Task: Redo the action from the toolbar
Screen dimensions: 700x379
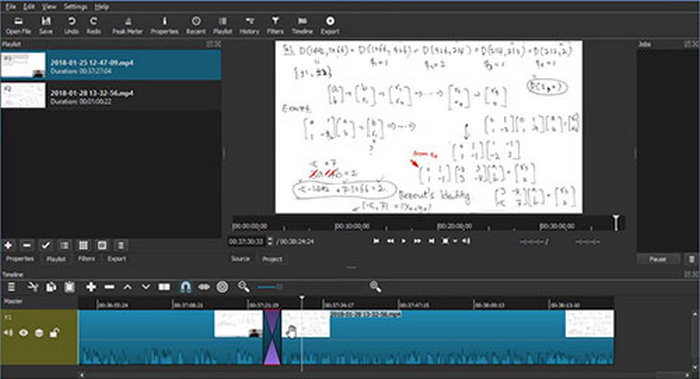Action: pos(93,25)
